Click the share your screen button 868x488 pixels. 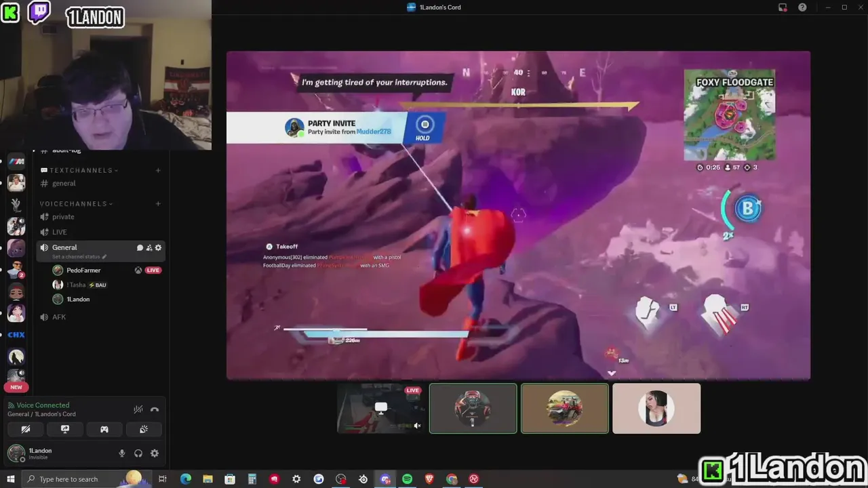[x=65, y=429]
